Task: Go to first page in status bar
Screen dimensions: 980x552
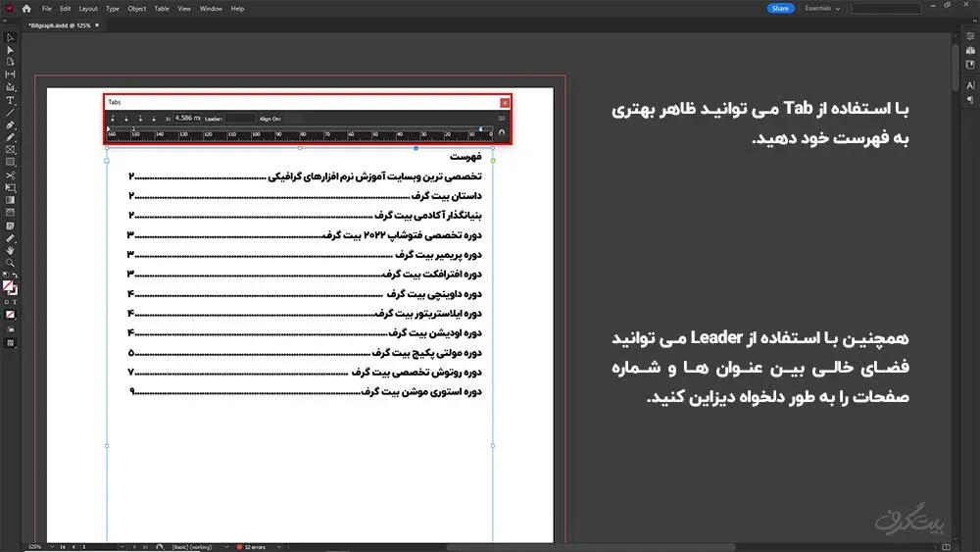Action: 63,547
